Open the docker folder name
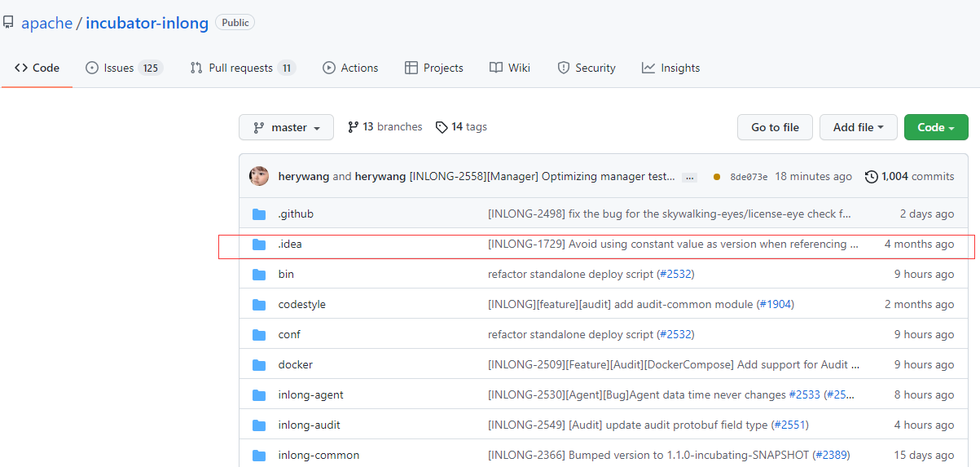The height and width of the screenshot is (467, 980). point(296,365)
